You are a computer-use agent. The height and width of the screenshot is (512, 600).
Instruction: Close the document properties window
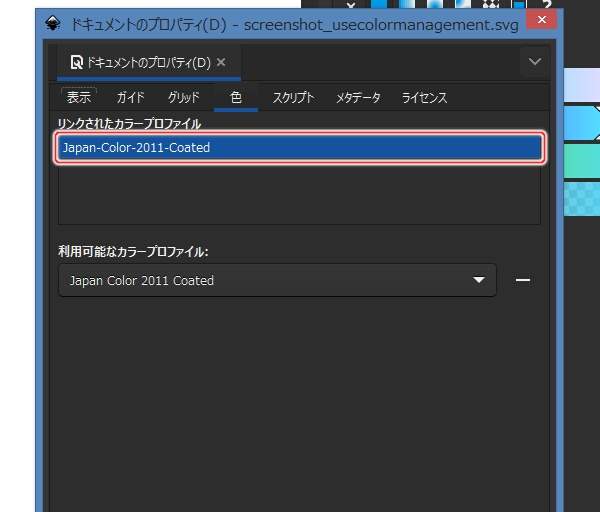tap(541, 20)
